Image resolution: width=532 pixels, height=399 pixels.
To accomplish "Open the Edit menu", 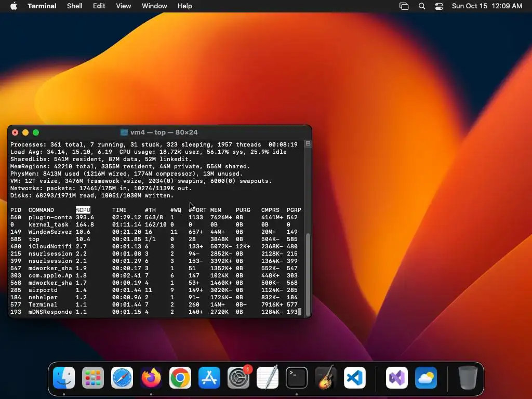I will [x=99, y=6].
